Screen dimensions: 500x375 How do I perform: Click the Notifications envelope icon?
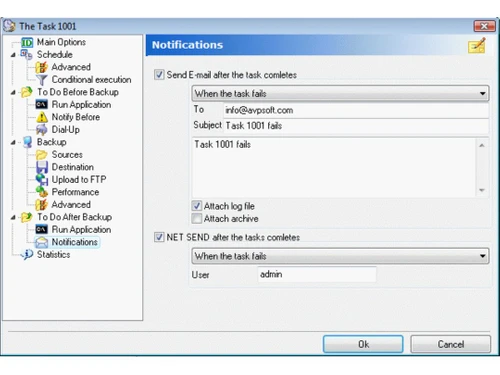tap(42, 242)
